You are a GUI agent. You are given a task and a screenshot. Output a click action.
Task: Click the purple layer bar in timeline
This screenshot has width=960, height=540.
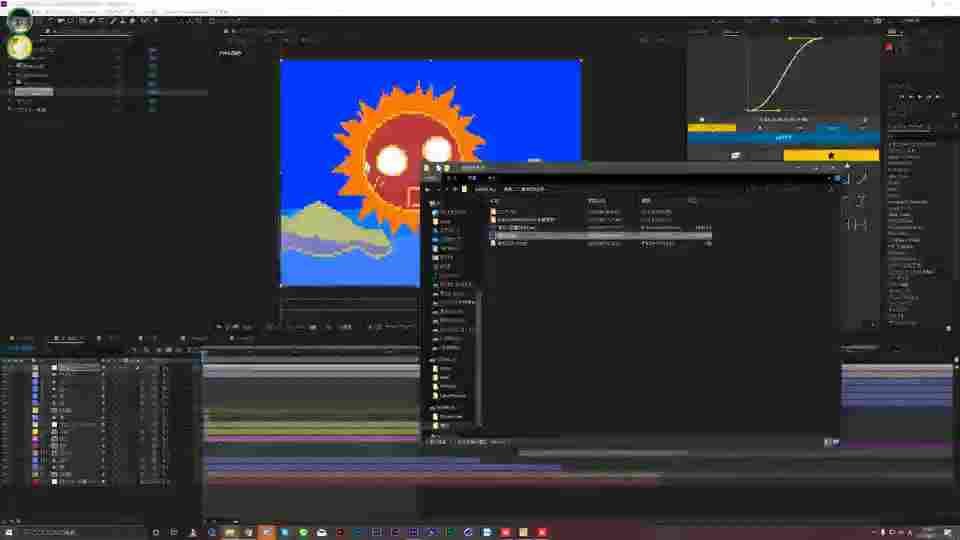point(312,439)
